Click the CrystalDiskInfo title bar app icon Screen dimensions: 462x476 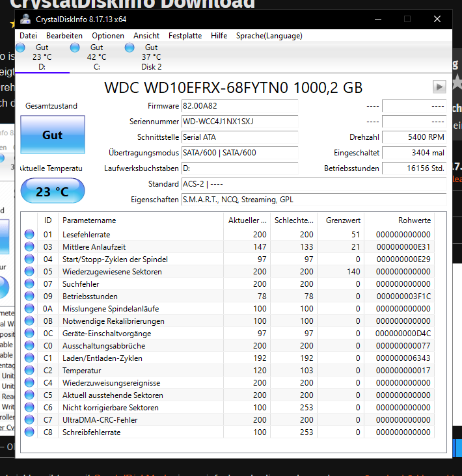(25, 19)
